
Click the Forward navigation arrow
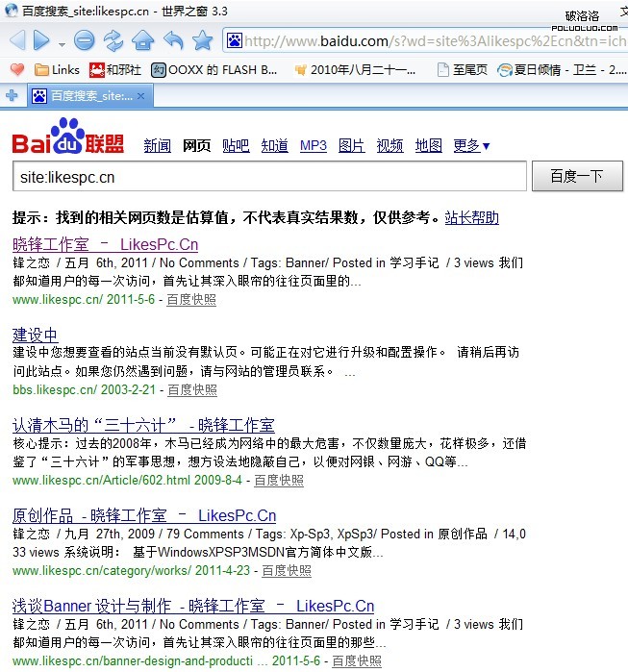[x=41, y=40]
